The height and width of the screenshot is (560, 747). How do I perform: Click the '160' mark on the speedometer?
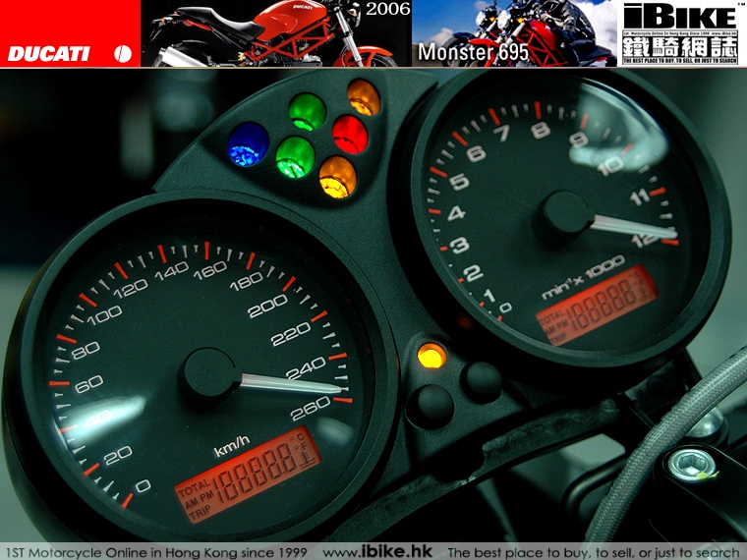[x=210, y=270]
